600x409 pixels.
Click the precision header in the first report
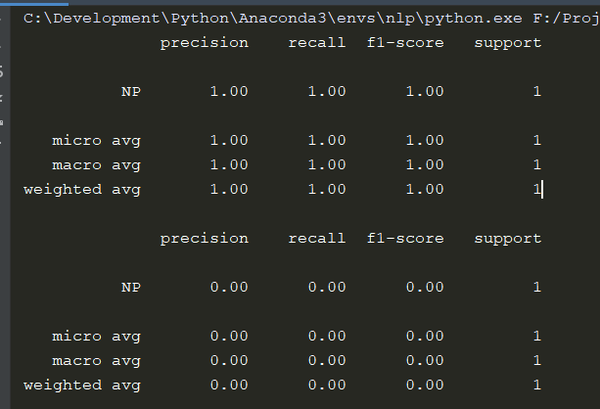204,43
